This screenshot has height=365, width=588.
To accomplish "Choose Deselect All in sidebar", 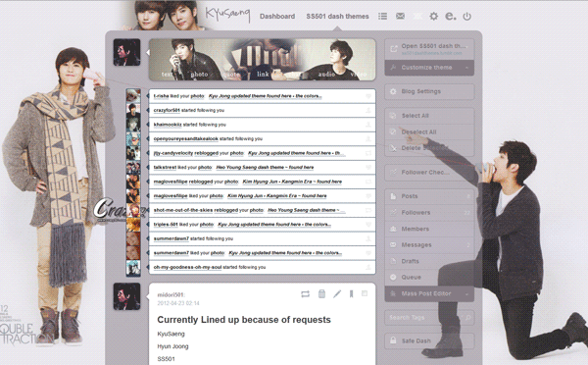I will pyautogui.click(x=429, y=131).
